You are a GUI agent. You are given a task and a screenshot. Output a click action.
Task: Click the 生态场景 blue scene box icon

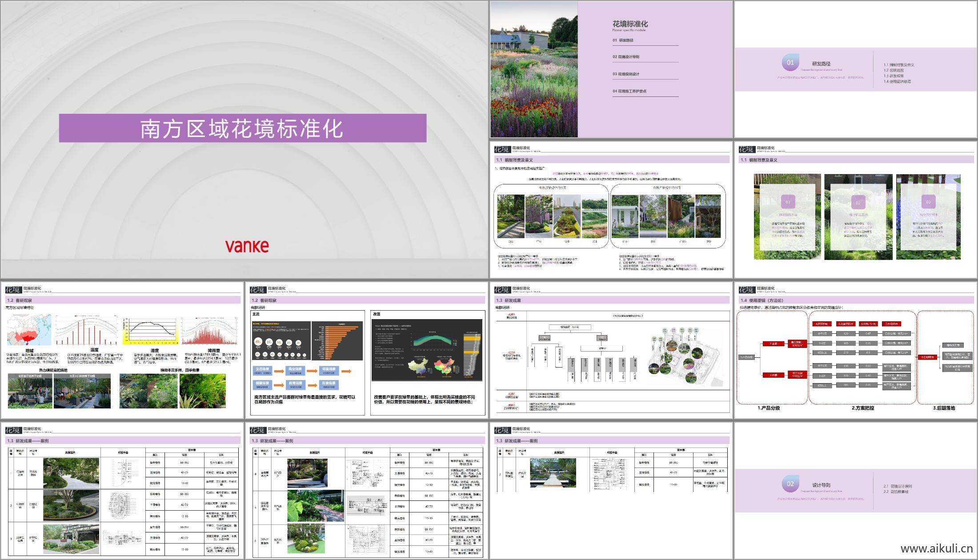262,371
